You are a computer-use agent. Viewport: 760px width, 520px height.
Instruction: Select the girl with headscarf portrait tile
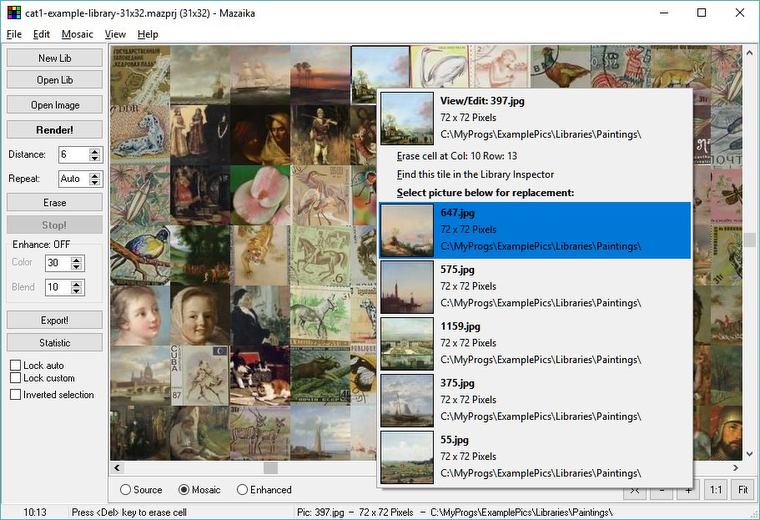click(200, 315)
